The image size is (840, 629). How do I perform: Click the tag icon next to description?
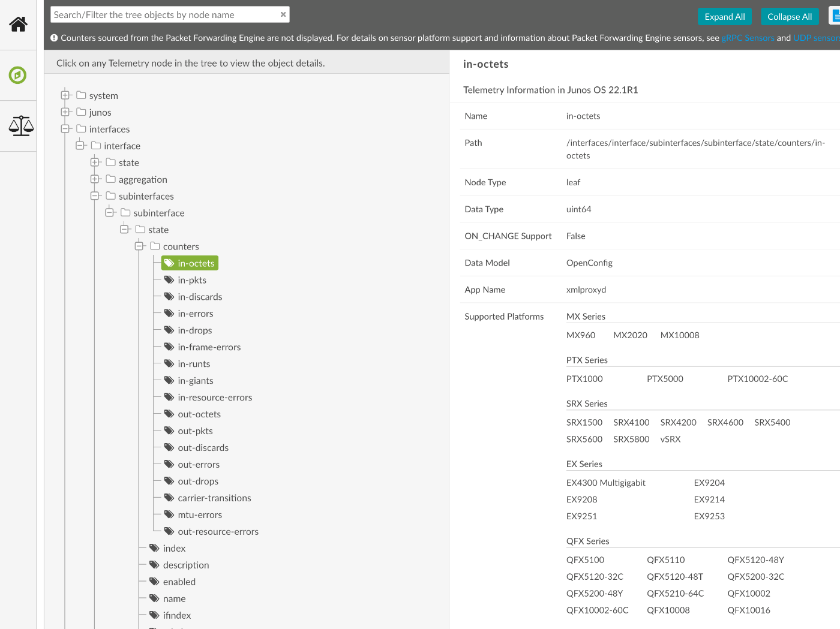coord(154,565)
